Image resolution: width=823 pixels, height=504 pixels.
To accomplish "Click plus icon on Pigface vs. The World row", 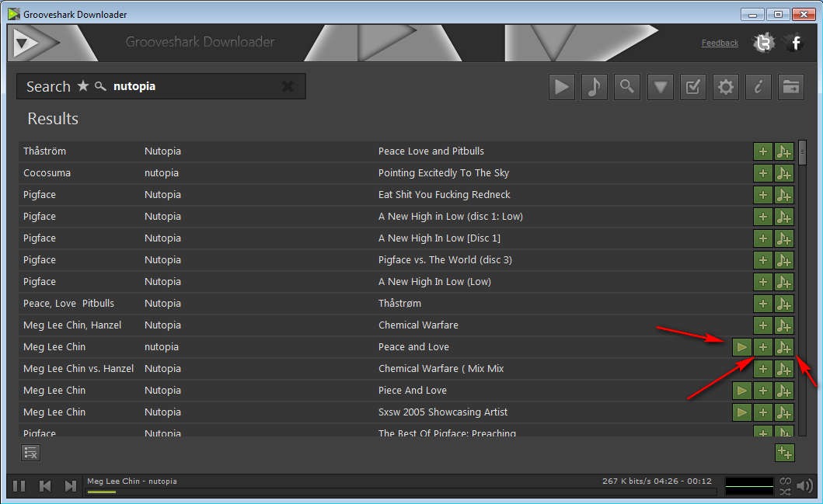I will coord(762,260).
